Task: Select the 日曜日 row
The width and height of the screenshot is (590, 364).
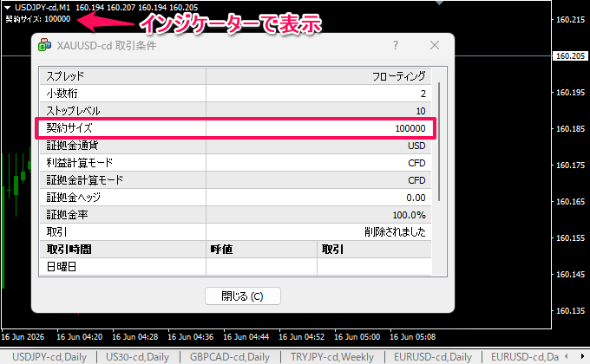Action: pos(235,267)
